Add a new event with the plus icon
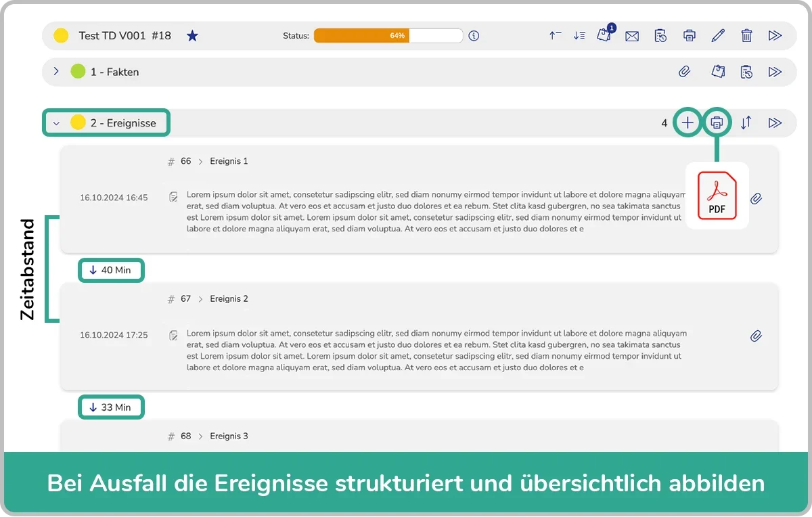The width and height of the screenshot is (812, 517). pyautogui.click(x=687, y=123)
